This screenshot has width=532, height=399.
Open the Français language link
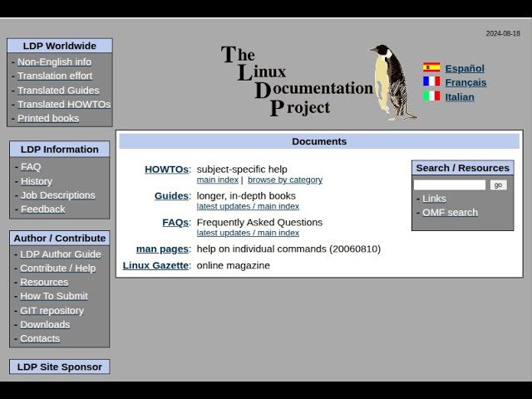pyautogui.click(x=465, y=82)
